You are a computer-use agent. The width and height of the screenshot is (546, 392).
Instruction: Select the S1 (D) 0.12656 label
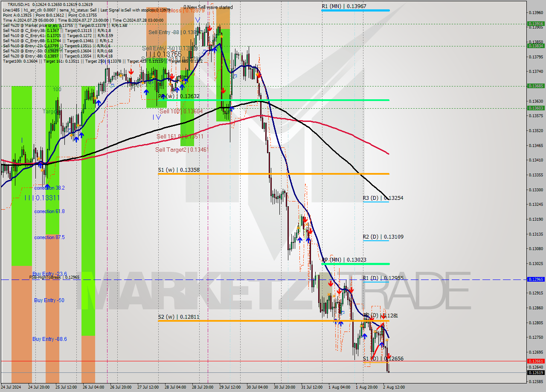pos(383,359)
